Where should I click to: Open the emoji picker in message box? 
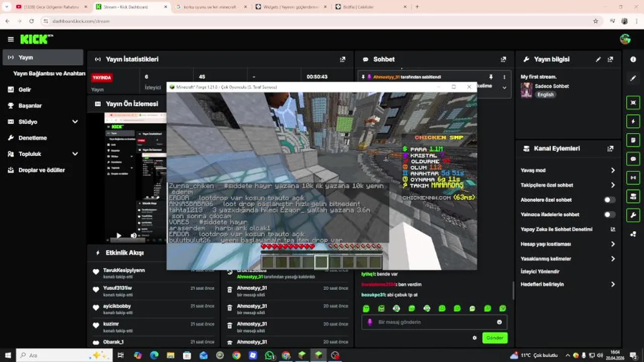(500, 322)
